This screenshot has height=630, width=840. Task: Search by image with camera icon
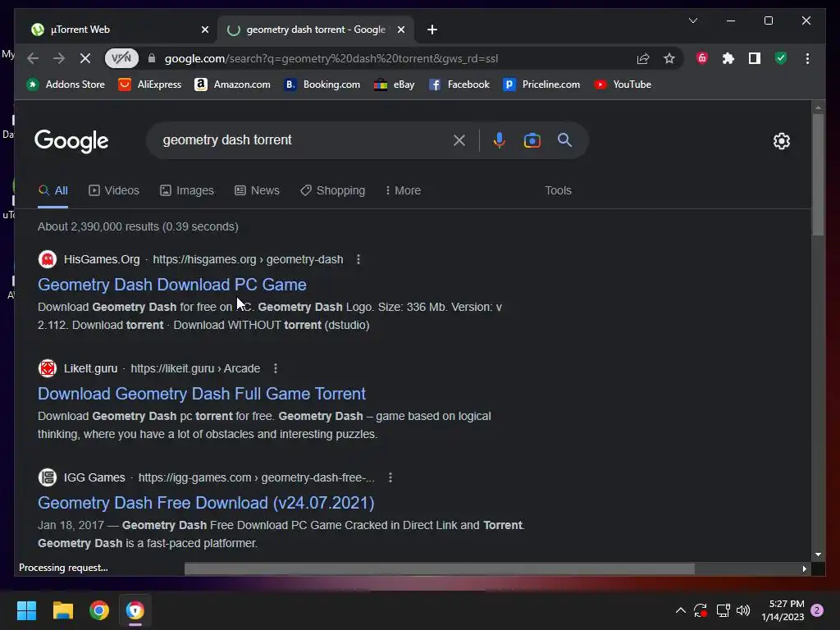[532, 140]
